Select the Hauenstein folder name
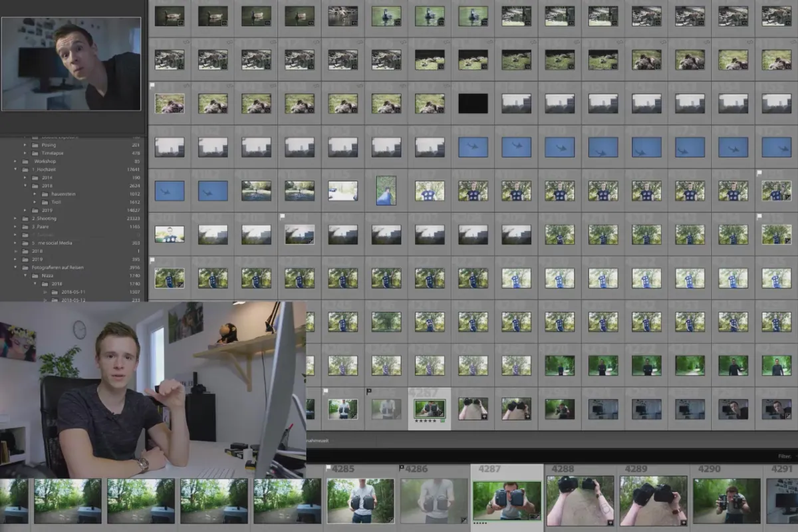This screenshot has width=798, height=532. 63,194
